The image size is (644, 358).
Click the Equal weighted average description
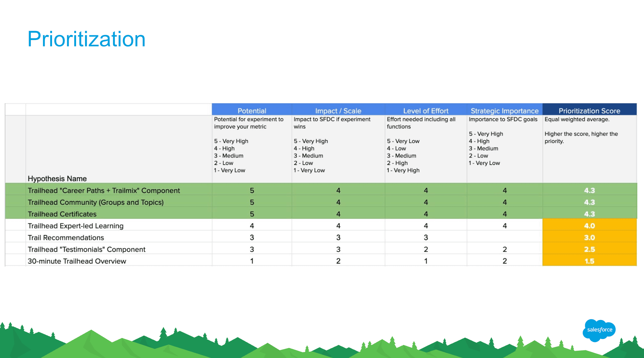pos(590,149)
